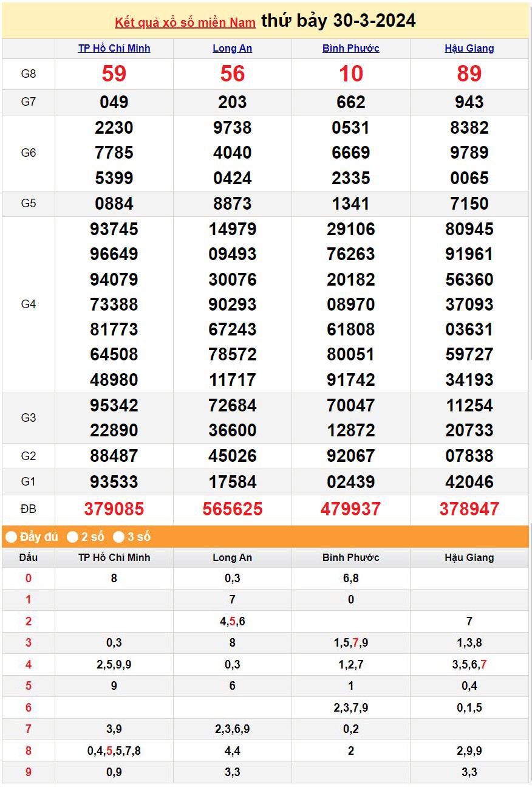
Task: Click the "Đầu" column header
Action: pyautogui.click(x=28, y=557)
